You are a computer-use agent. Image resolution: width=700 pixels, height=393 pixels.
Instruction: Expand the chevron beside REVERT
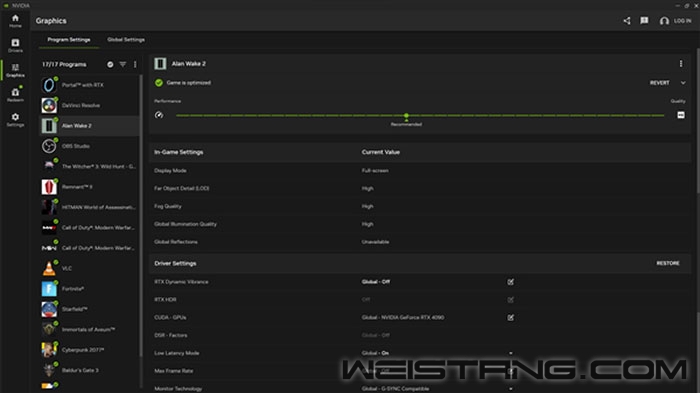coord(683,83)
